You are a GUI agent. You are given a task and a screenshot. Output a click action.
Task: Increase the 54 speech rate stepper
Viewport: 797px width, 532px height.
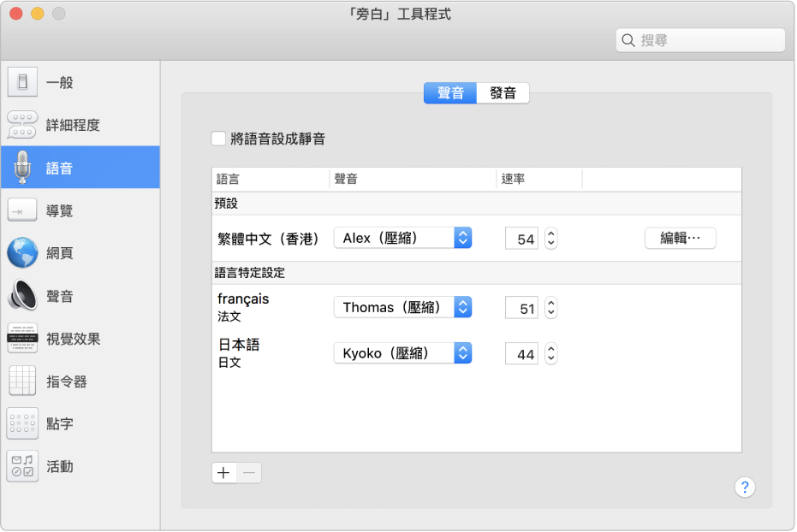[x=550, y=233]
